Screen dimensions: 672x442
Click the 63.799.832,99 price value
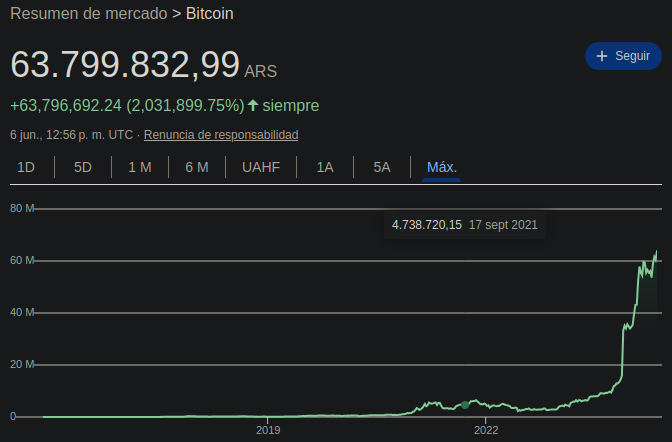point(125,64)
